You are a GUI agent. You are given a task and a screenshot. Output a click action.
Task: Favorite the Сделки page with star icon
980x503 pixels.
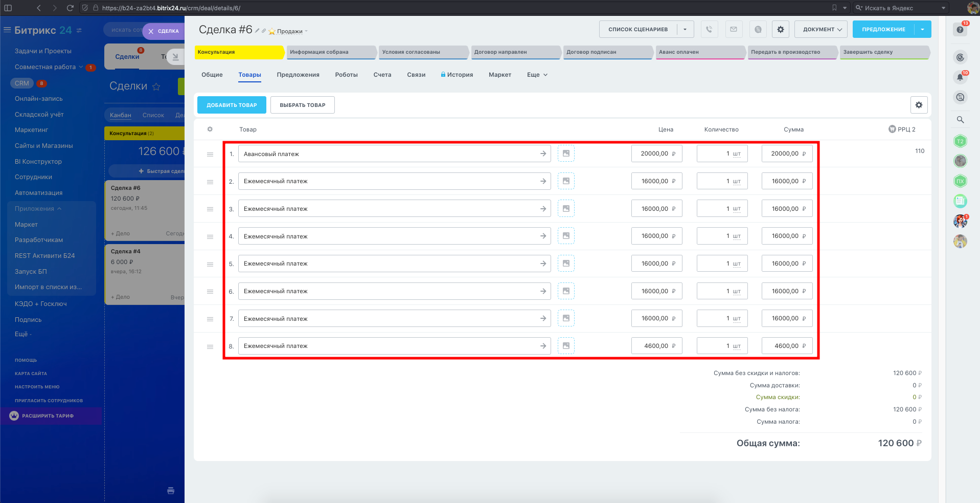click(156, 87)
